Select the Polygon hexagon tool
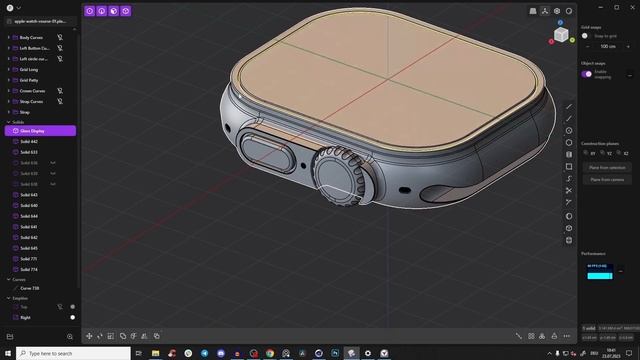 [x=569, y=143]
